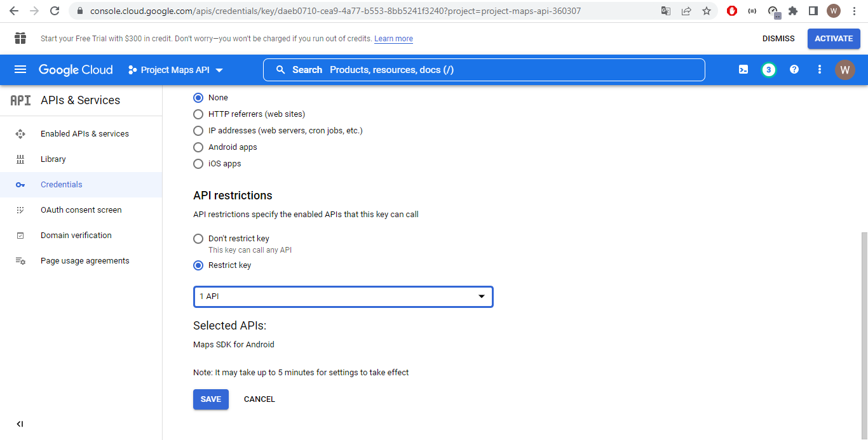Open the Chrome profile avatar
The image size is (868, 440).
click(x=834, y=11)
